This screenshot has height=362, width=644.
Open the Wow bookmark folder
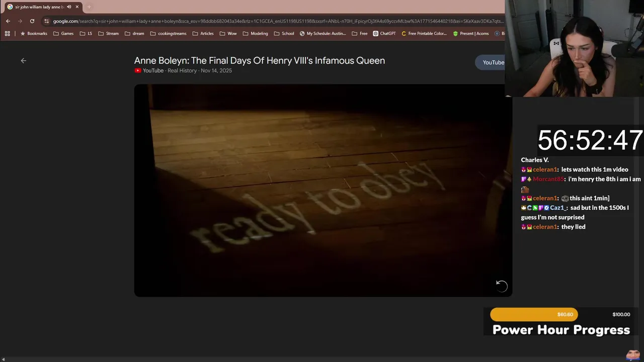228,34
